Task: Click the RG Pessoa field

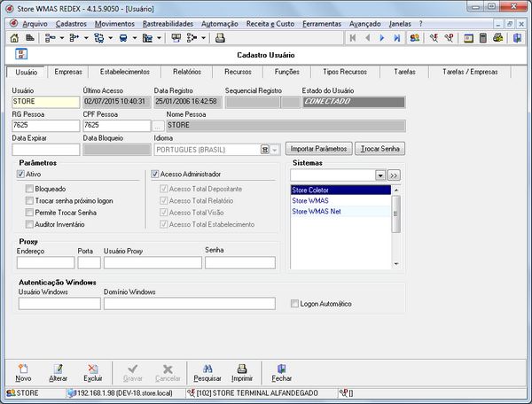Action: pos(46,126)
